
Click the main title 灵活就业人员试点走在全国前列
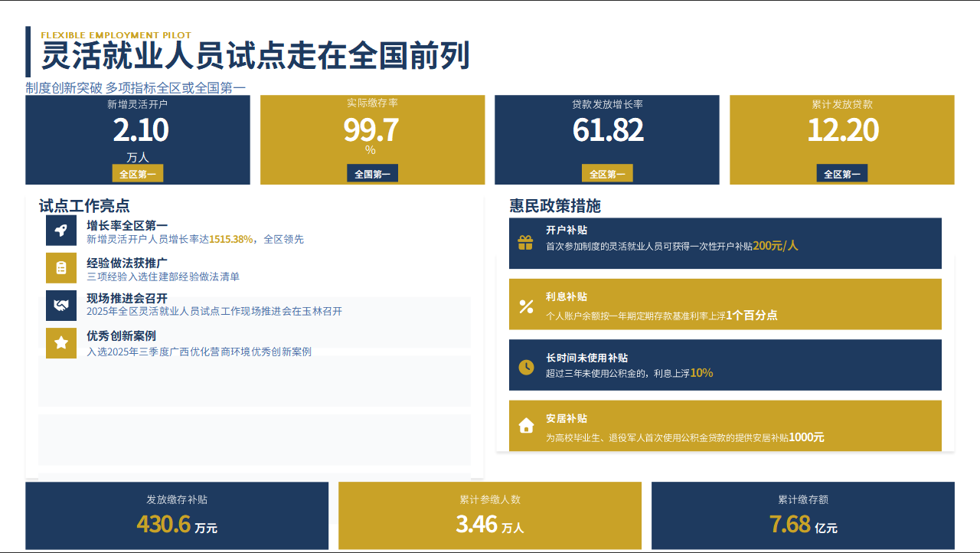coord(255,57)
